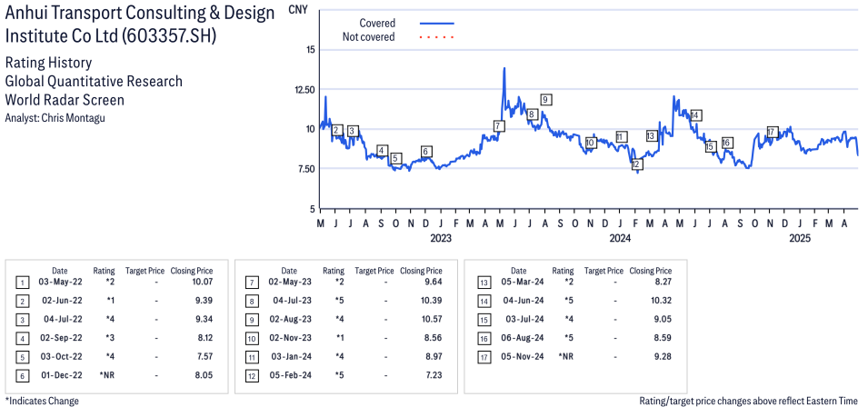The width and height of the screenshot is (868, 407).
Task: Click the closing price 7.23
Action: 433,375
